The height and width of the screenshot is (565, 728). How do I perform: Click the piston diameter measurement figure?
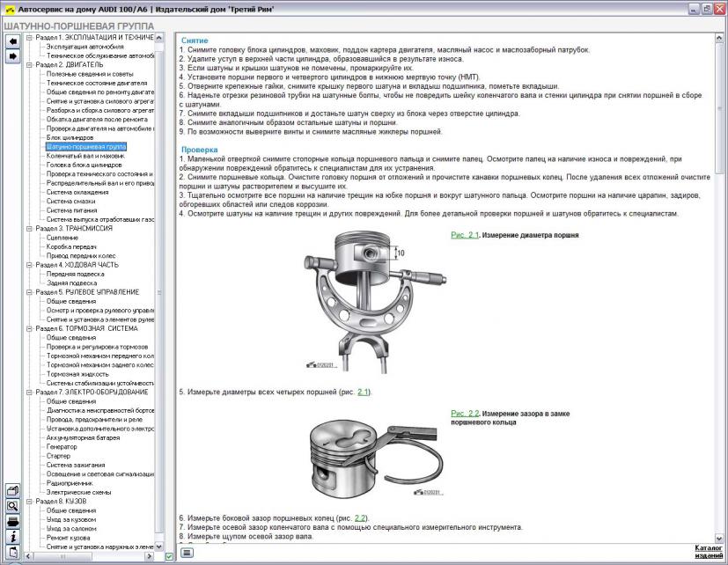(375, 302)
